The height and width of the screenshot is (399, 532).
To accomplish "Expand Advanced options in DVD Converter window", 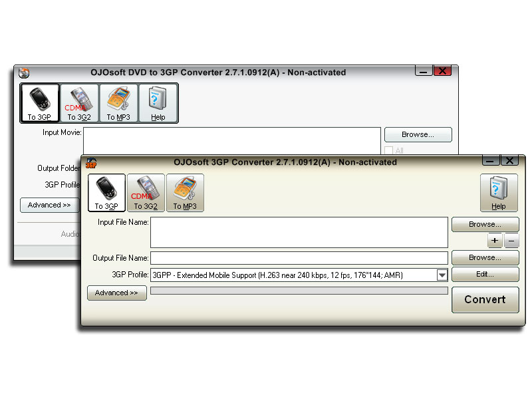I will pyautogui.click(x=49, y=205).
